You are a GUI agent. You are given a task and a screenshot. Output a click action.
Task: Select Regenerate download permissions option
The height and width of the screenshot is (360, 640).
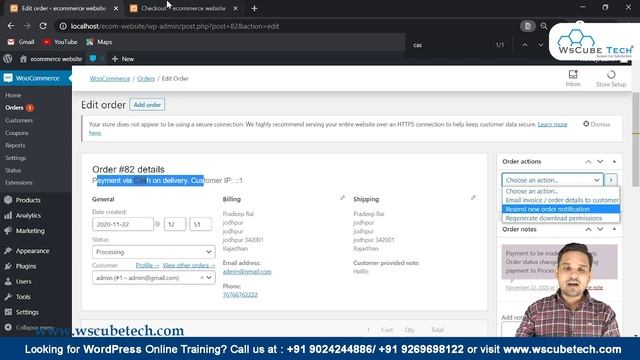click(x=561, y=218)
